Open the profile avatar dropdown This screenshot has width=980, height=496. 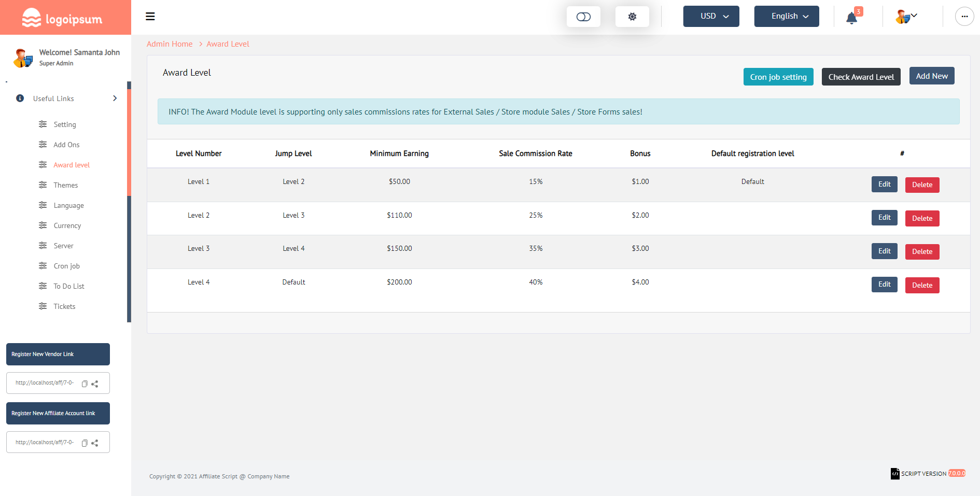click(x=905, y=16)
